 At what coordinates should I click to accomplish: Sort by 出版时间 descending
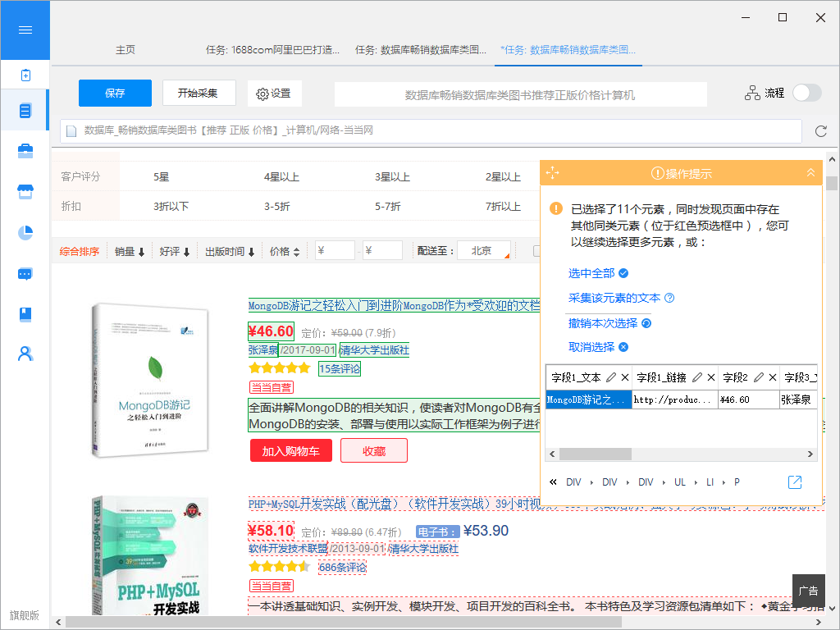click(x=230, y=251)
